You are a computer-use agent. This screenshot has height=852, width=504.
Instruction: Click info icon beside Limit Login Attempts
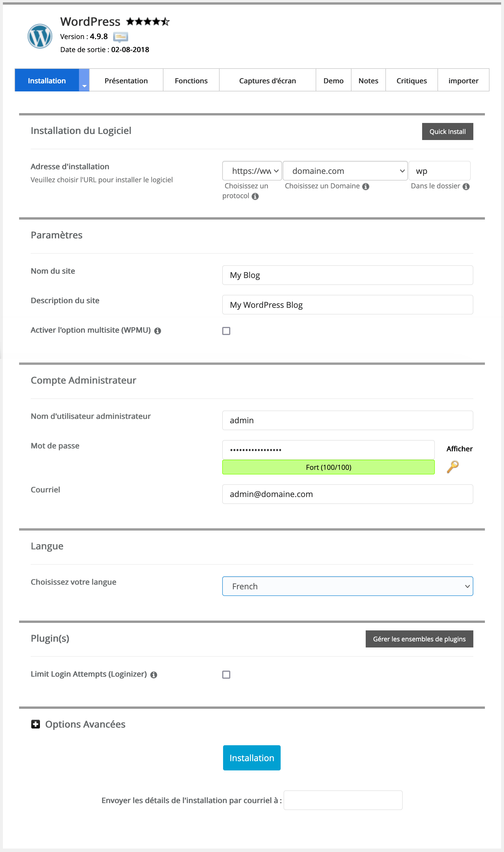(x=154, y=675)
